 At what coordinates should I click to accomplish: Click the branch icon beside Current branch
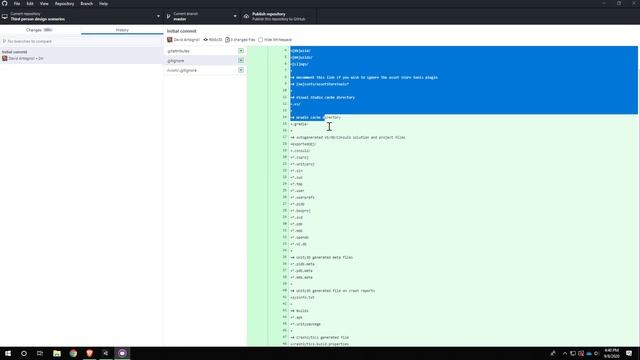(168, 16)
